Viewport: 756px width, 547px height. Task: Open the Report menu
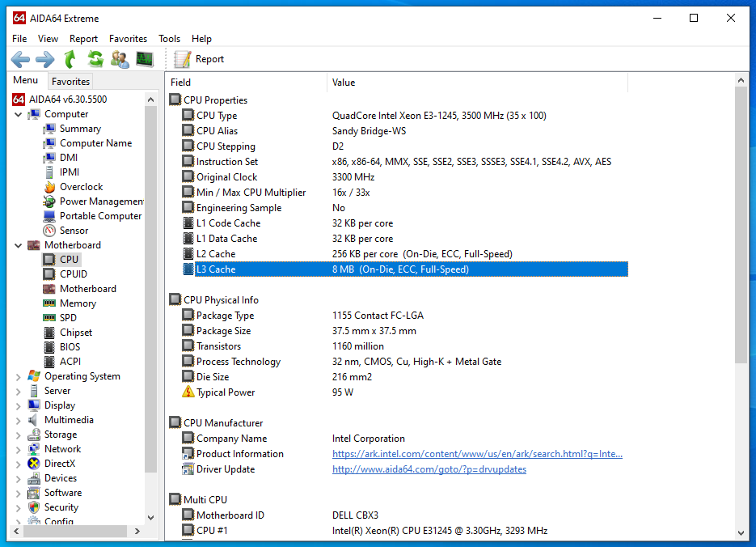(x=83, y=39)
